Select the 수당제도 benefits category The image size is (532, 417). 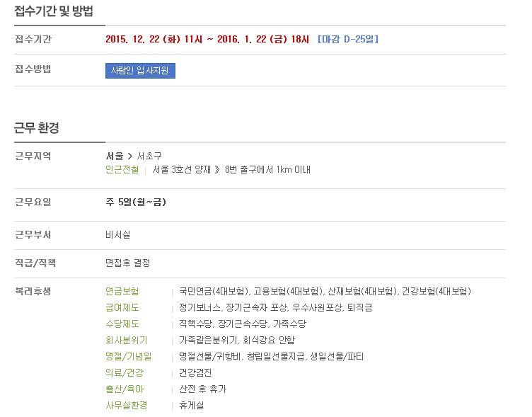tap(122, 324)
